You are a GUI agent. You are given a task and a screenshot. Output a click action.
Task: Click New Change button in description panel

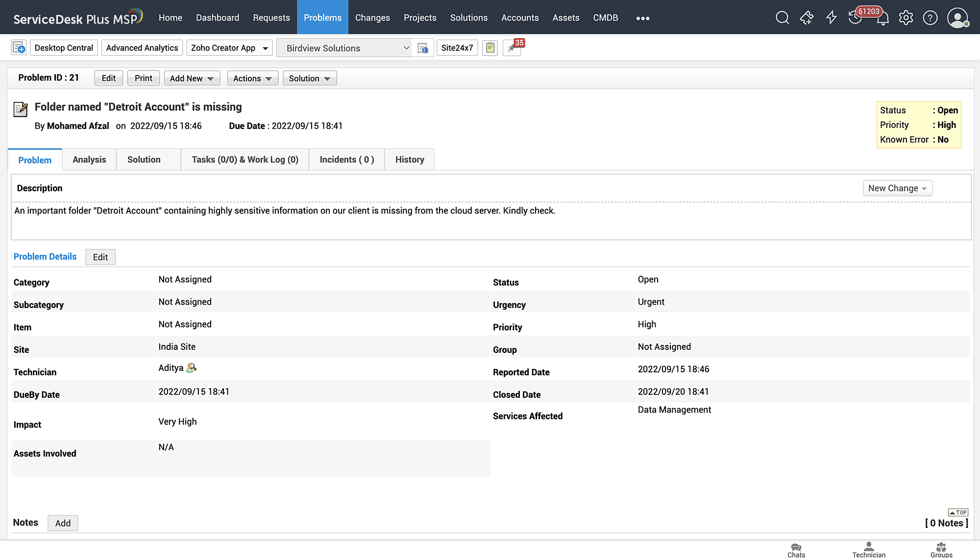pos(897,188)
